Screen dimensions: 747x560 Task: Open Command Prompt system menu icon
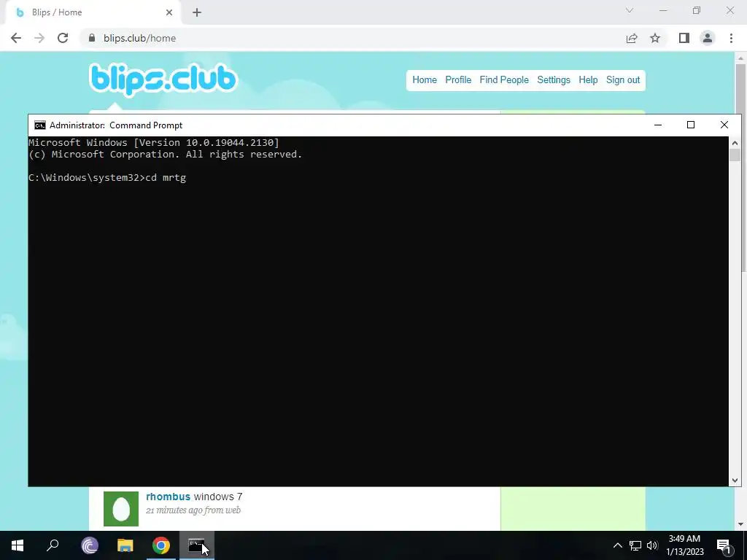[40, 125]
